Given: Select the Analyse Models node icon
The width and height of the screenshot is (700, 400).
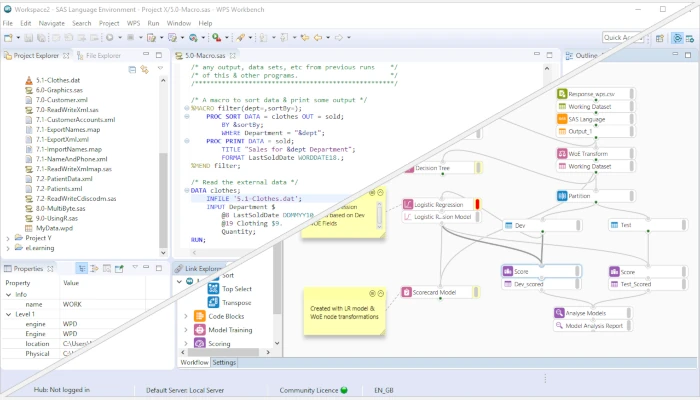Looking at the screenshot, I should [559, 313].
